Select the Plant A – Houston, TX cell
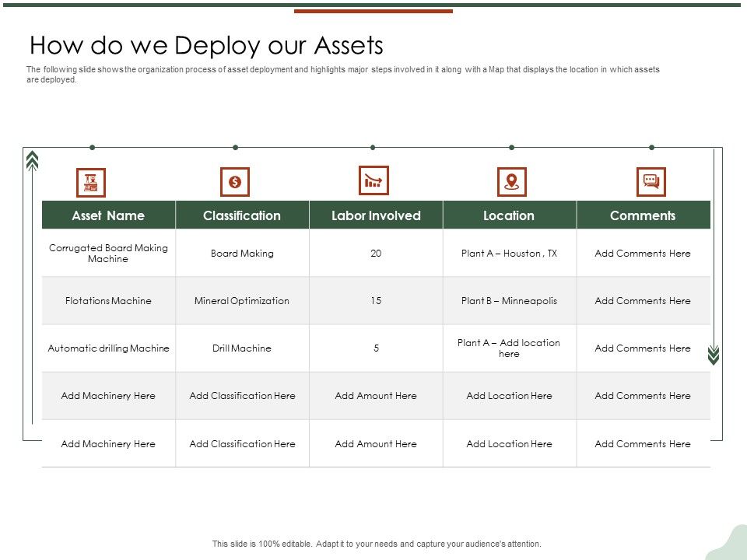 (509, 254)
